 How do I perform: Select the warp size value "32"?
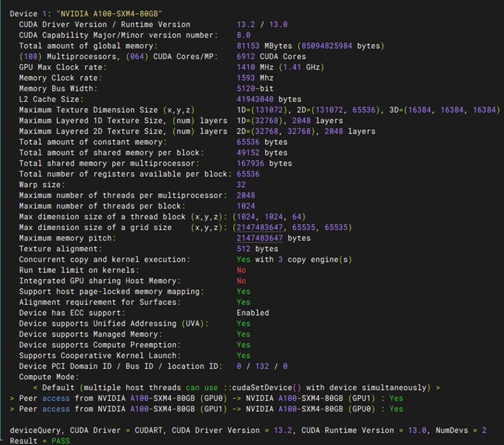[x=241, y=184]
